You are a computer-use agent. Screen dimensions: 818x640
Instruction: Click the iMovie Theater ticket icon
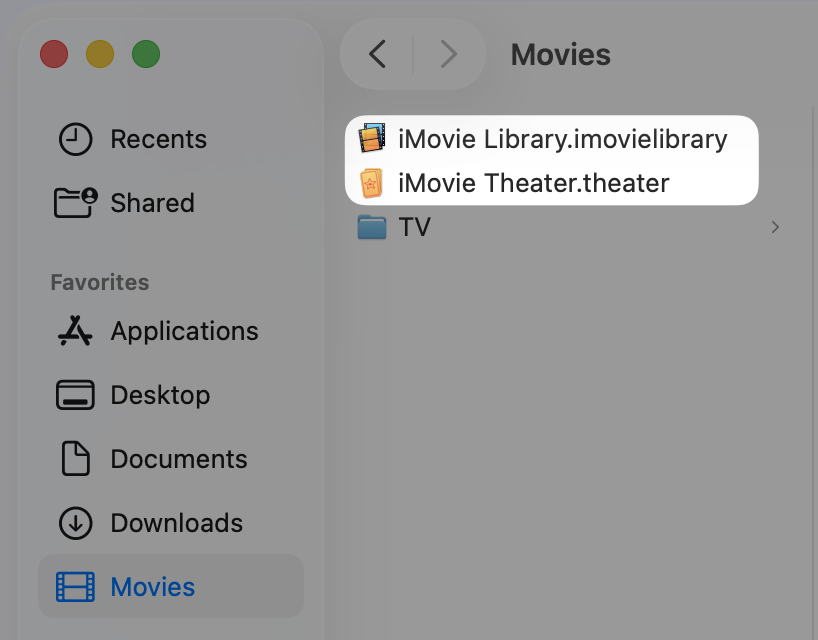pyautogui.click(x=372, y=183)
